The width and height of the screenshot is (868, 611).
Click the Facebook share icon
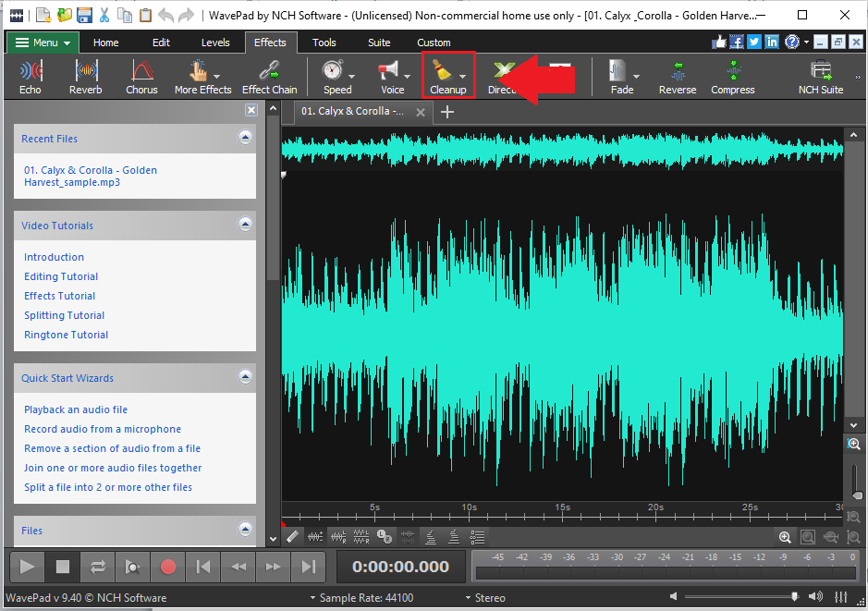coord(736,42)
